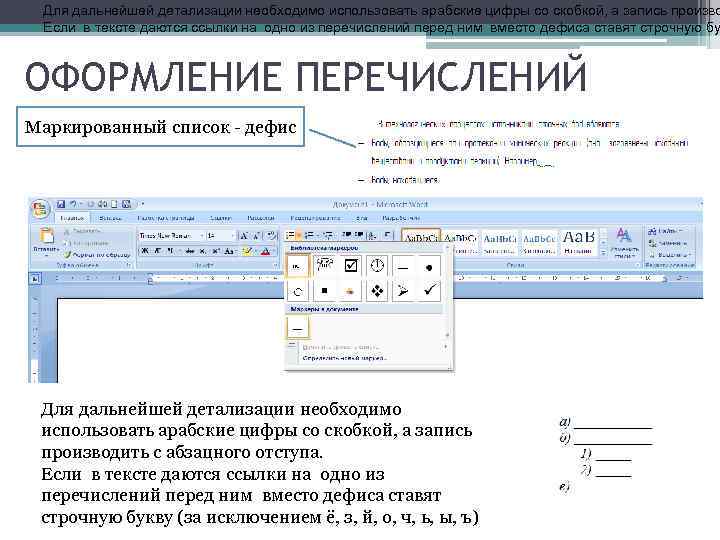The height and width of the screenshot is (540, 720).
Task: Choose the hollow circle bullet marker
Action: point(298,291)
